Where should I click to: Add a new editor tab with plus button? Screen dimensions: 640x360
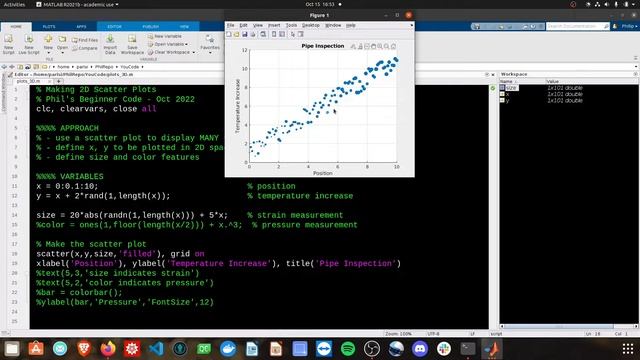pos(59,81)
